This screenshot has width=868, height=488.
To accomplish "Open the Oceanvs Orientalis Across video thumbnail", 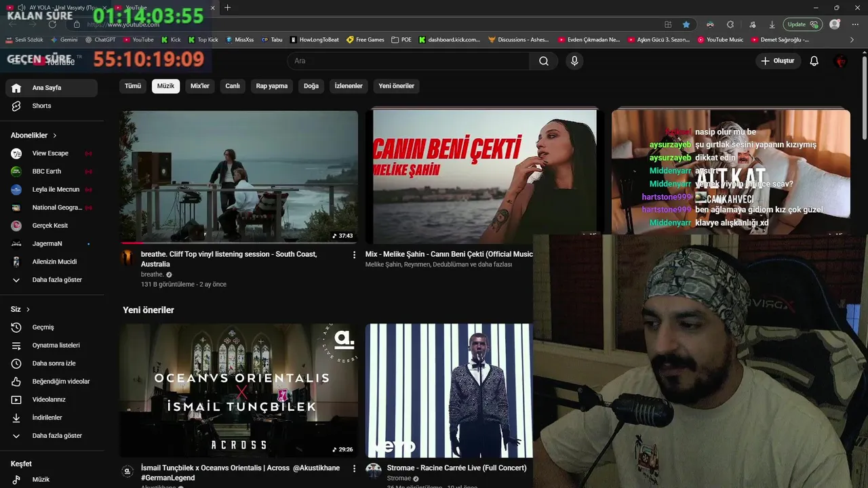I will 239,390.
